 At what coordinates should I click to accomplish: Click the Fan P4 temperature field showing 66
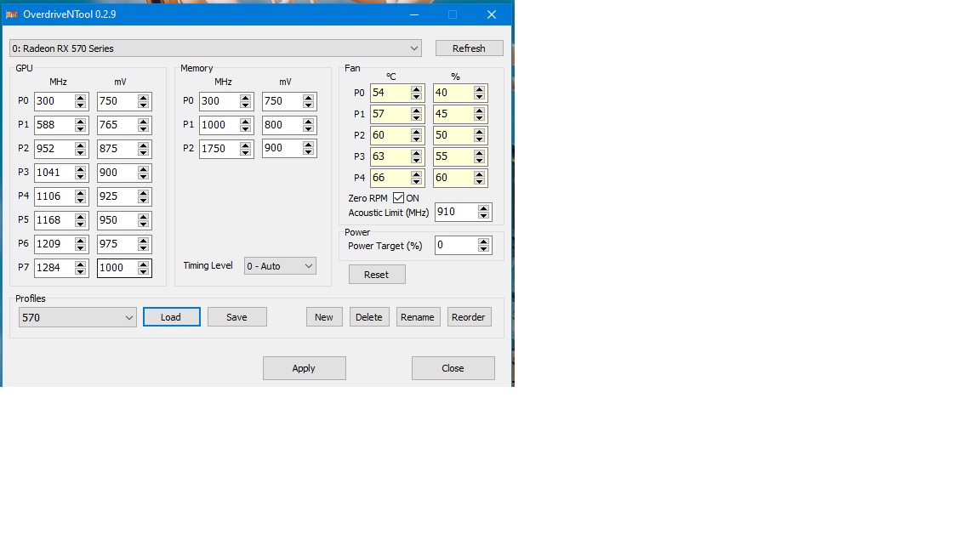390,178
